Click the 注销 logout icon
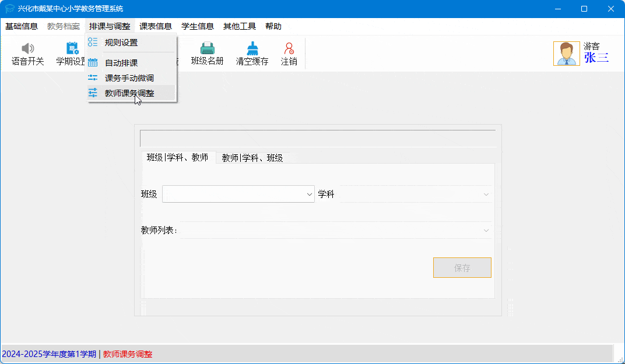Viewport: 625px width, 364px height. (289, 49)
